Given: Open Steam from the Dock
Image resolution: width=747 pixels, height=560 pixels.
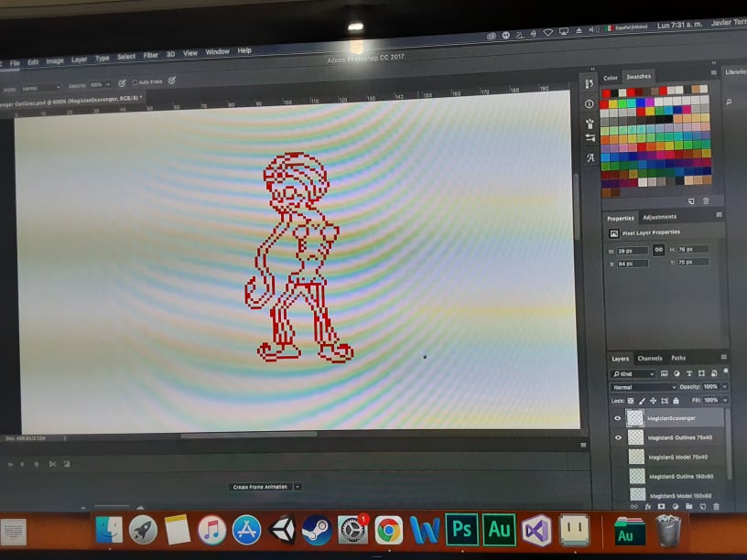Looking at the screenshot, I should click(x=317, y=530).
